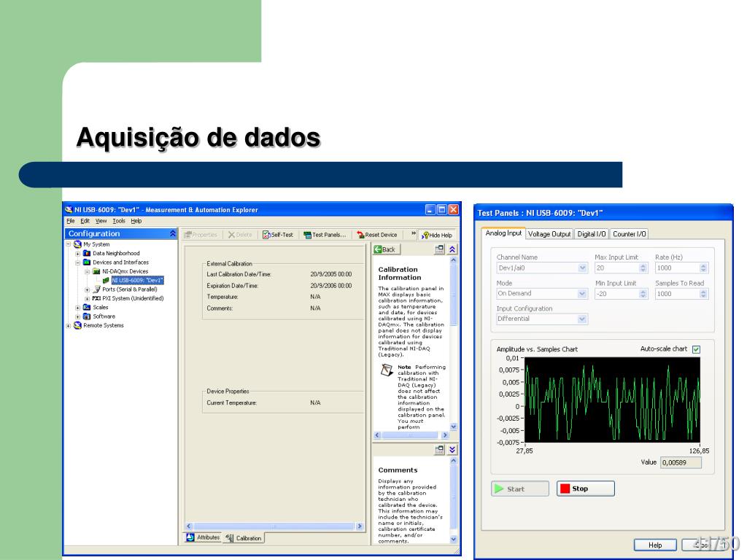Click the Help button in Test Panels
The image size is (747, 560).
(x=655, y=545)
